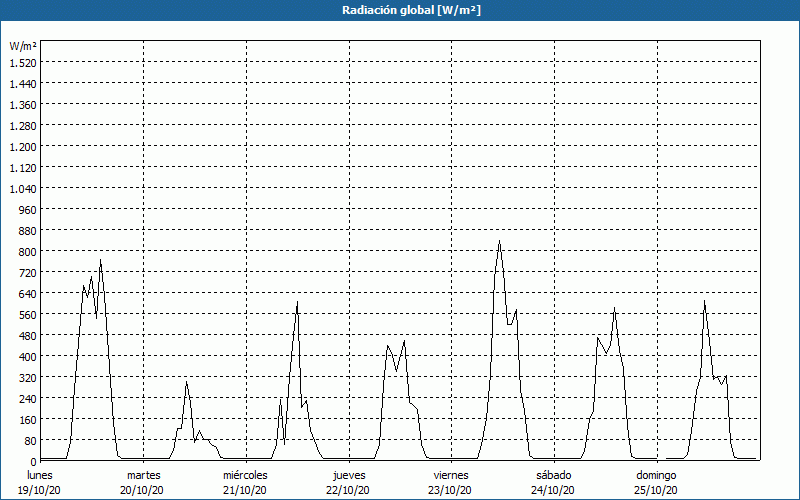This screenshot has width=800, height=500.
Task: Click the 720 y-axis value
Action: point(28,272)
